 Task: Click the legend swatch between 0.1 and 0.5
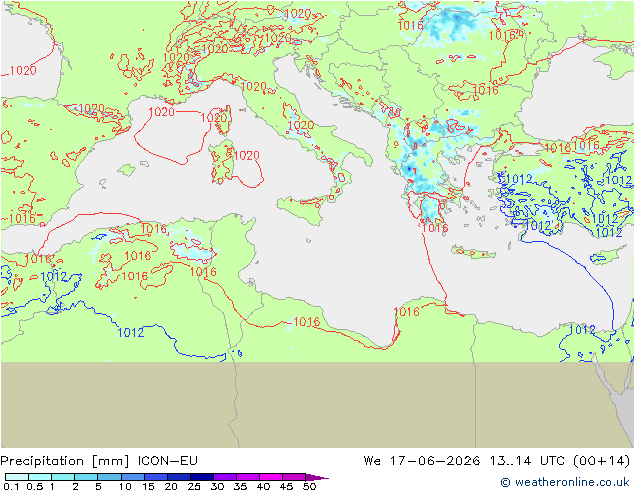tap(17, 477)
